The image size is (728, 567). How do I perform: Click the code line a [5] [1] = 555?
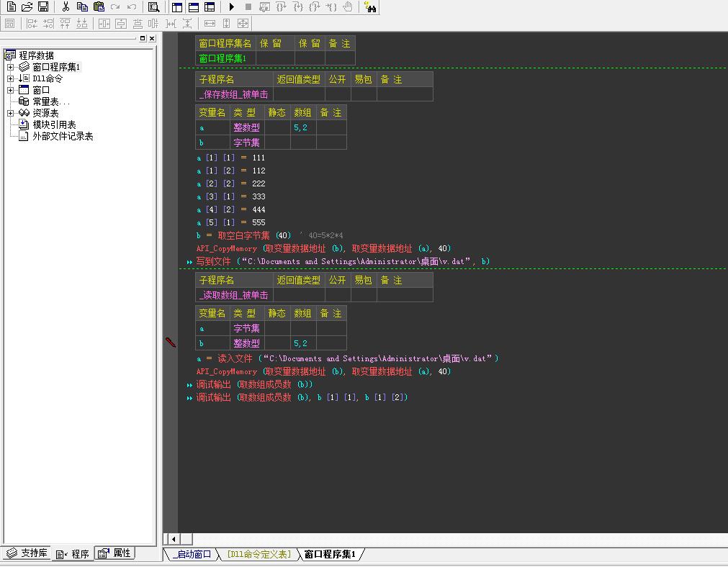[x=230, y=223]
